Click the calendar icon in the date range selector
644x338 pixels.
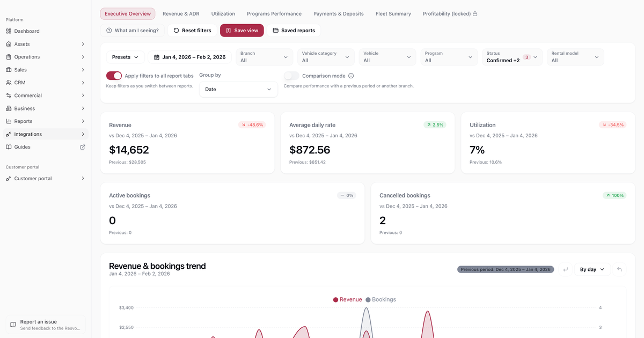(x=156, y=56)
